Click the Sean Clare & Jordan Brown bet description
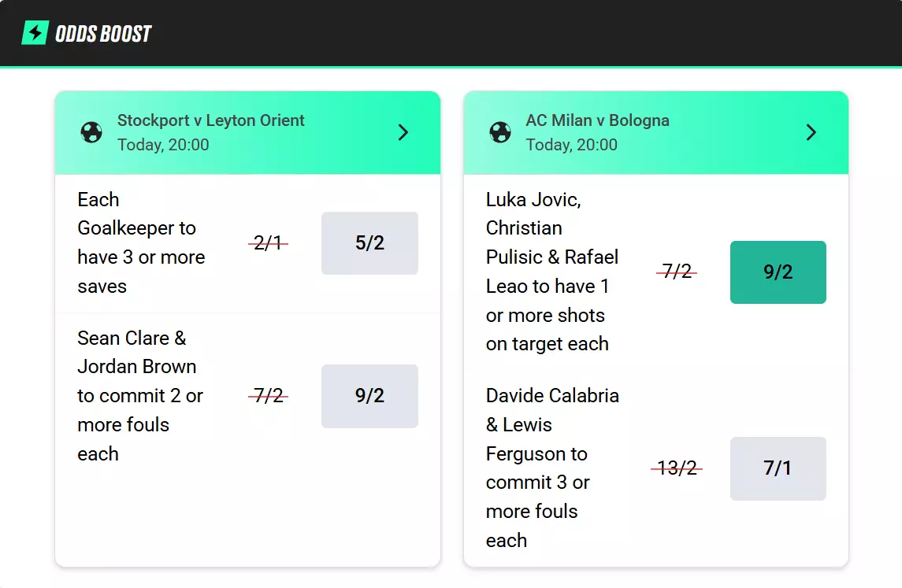Image resolution: width=902 pixels, height=588 pixels. [140, 396]
